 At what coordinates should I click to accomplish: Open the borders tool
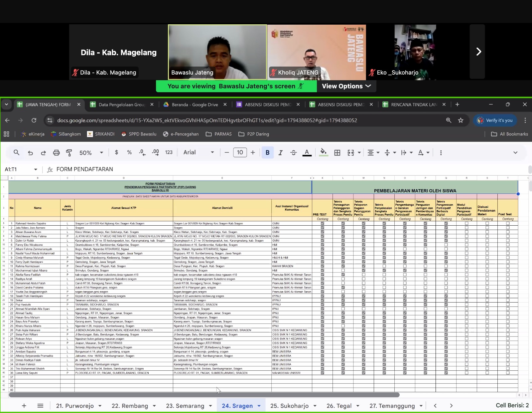pos(337,153)
